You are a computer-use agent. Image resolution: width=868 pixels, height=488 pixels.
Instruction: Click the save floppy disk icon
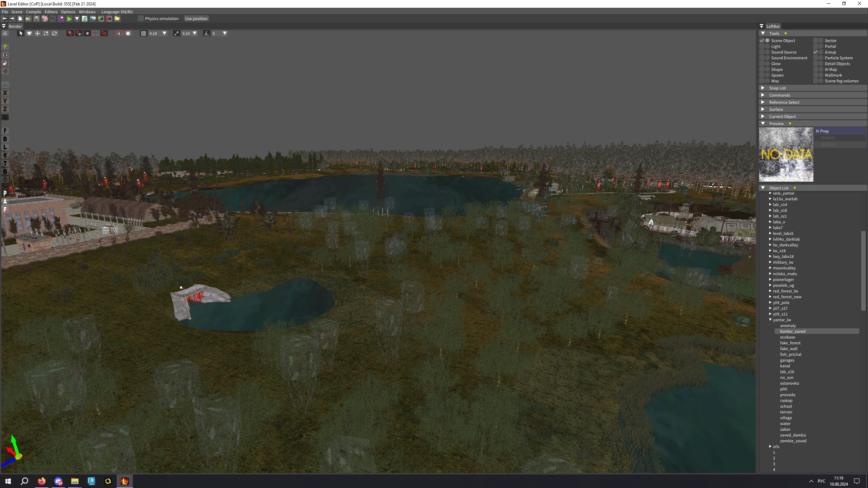[37, 19]
